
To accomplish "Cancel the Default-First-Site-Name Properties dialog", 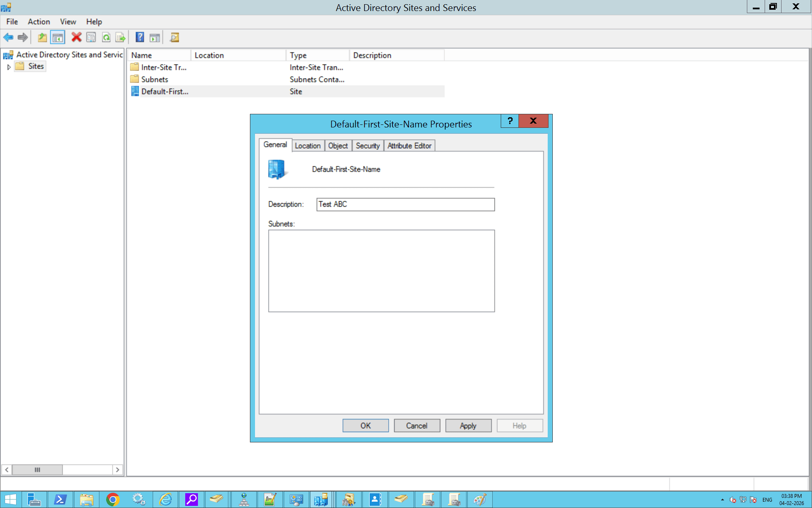I will pyautogui.click(x=417, y=425).
